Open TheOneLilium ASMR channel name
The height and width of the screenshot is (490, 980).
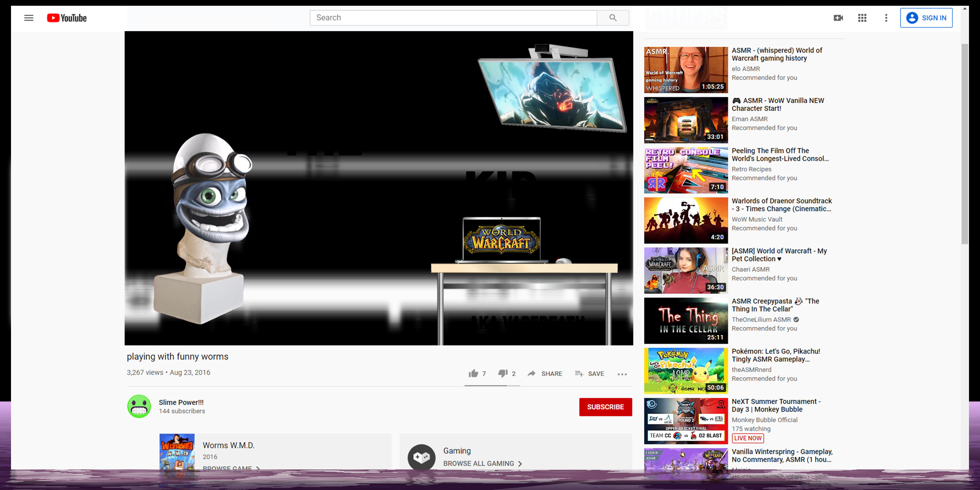click(761, 320)
